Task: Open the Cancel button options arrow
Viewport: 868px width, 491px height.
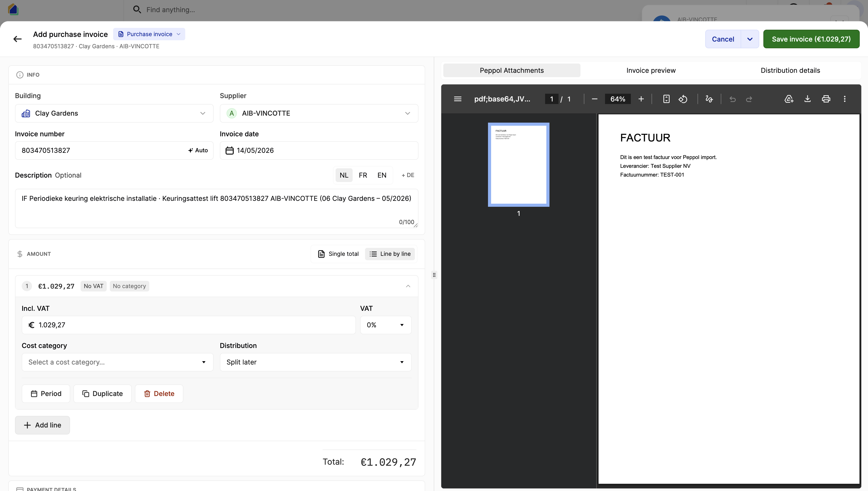Action: click(x=750, y=39)
